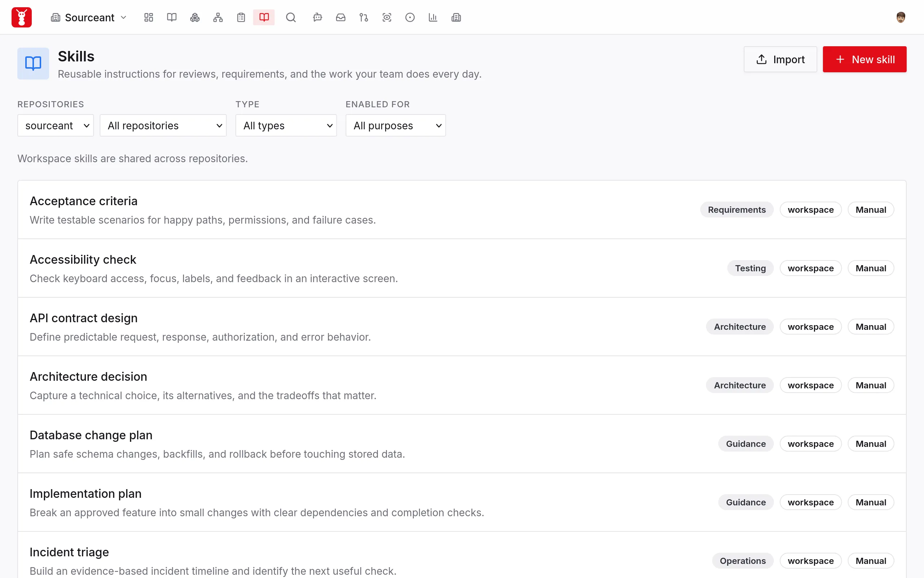The image size is (924, 578).
Task: Open the bar chart analytics icon
Action: 433,17
